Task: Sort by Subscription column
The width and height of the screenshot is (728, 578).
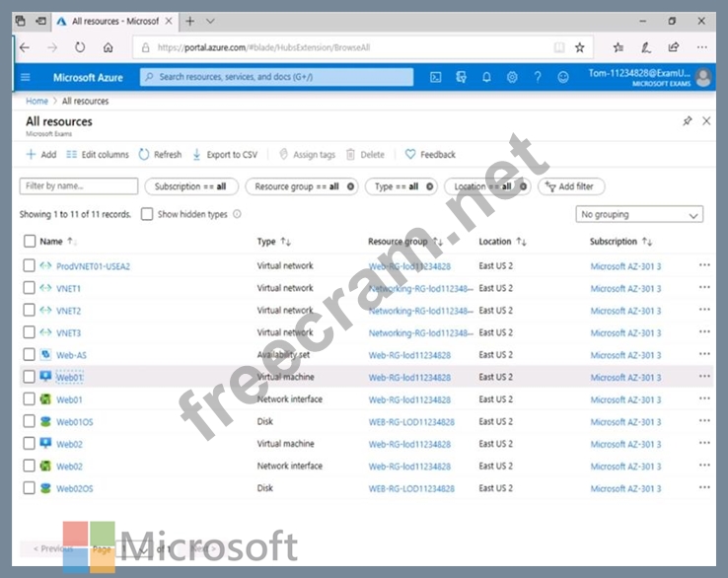Action: tap(620, 242)
